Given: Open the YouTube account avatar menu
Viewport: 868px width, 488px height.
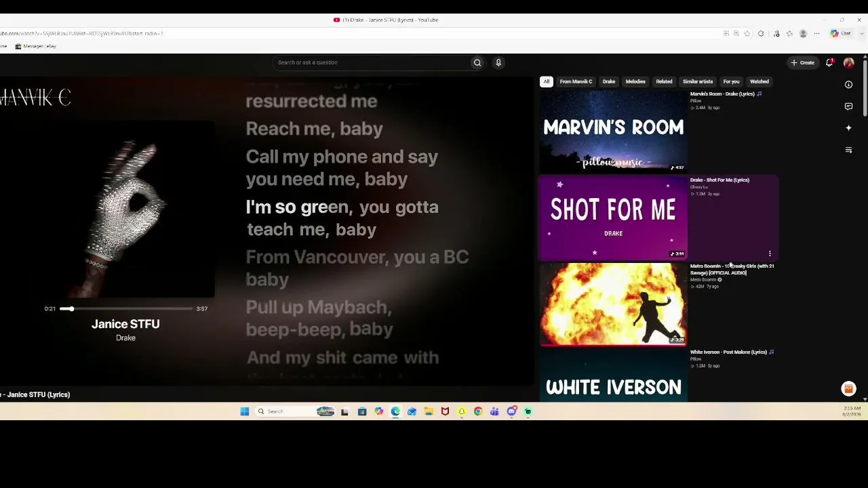Looking at the screenshot, I should pos(848,62).
